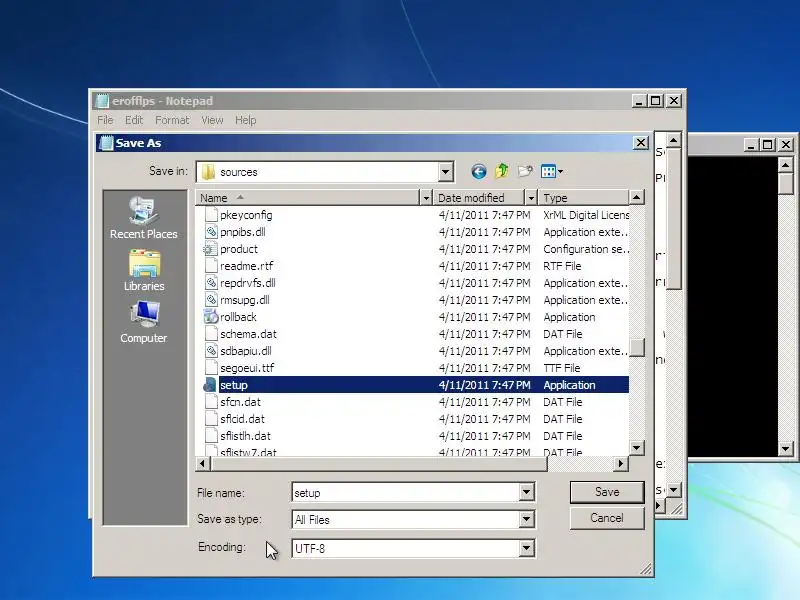The image size is (800, 600).
Task: Click the file list scroll down arrow
Action: click(x=637, y=448)
